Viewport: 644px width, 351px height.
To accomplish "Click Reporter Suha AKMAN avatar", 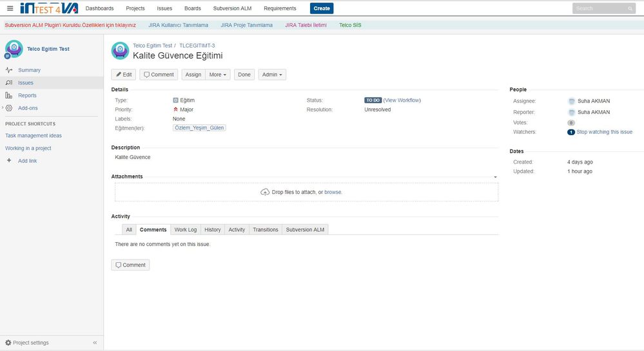I will (x=571, y=112).
